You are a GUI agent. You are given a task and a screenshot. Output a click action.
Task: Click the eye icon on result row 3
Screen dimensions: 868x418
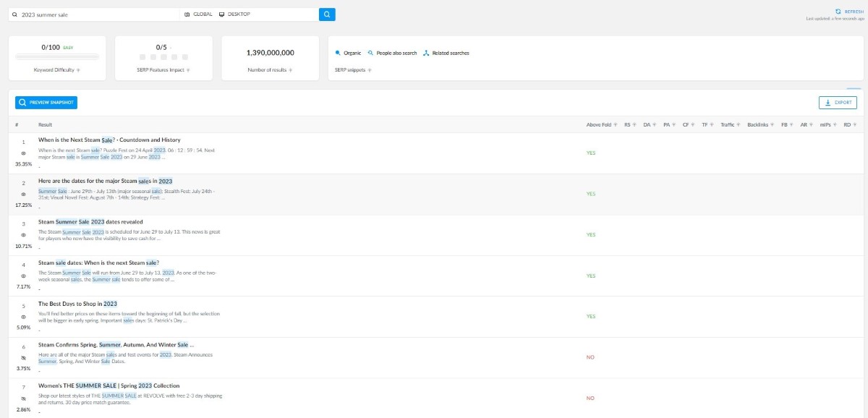point(23,235)
